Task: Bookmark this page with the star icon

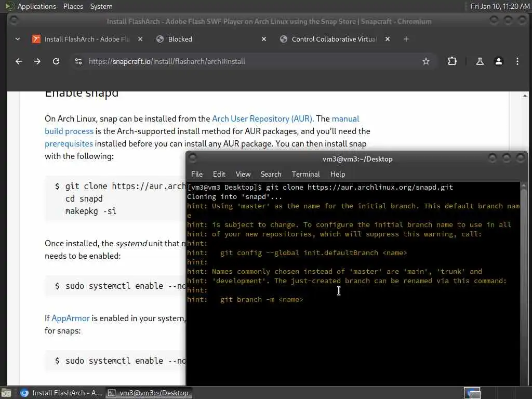Action: (x=426, y=61)
